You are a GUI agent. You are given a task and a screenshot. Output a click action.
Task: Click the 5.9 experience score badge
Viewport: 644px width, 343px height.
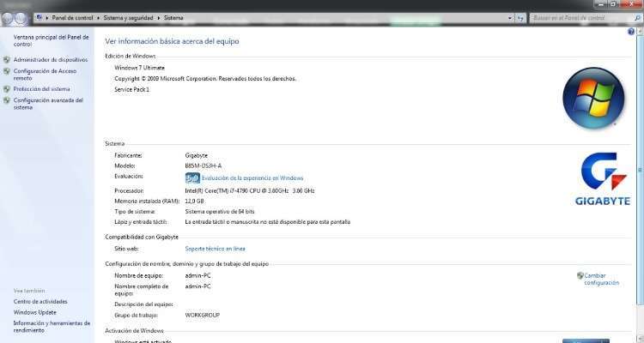[x=192, y=178]
